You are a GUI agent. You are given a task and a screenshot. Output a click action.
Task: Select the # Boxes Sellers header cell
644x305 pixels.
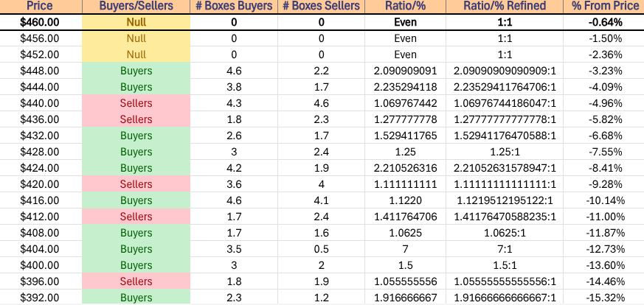coord(322,6)
